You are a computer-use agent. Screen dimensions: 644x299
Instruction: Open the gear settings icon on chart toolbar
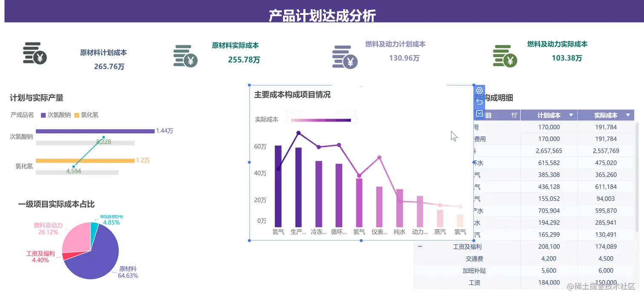(479, 90)
